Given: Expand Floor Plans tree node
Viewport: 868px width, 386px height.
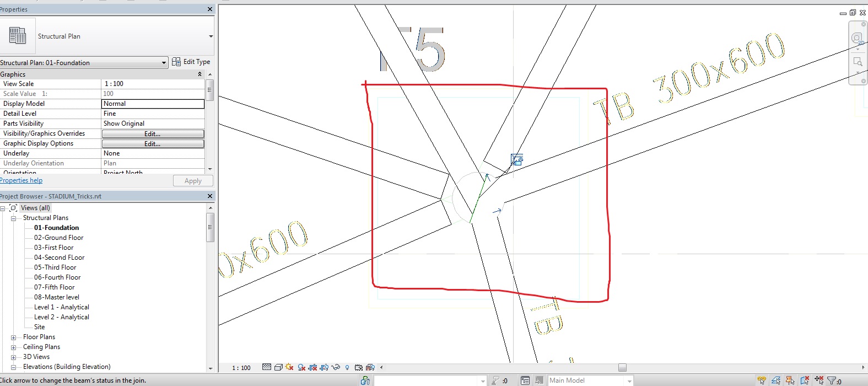Looking at the screenshot, I should point(13,337).
